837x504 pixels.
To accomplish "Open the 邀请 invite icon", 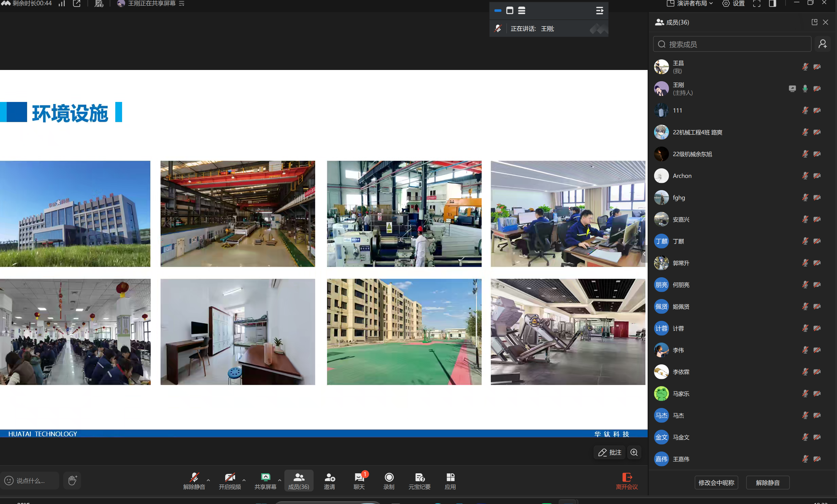I will point(329,481).
